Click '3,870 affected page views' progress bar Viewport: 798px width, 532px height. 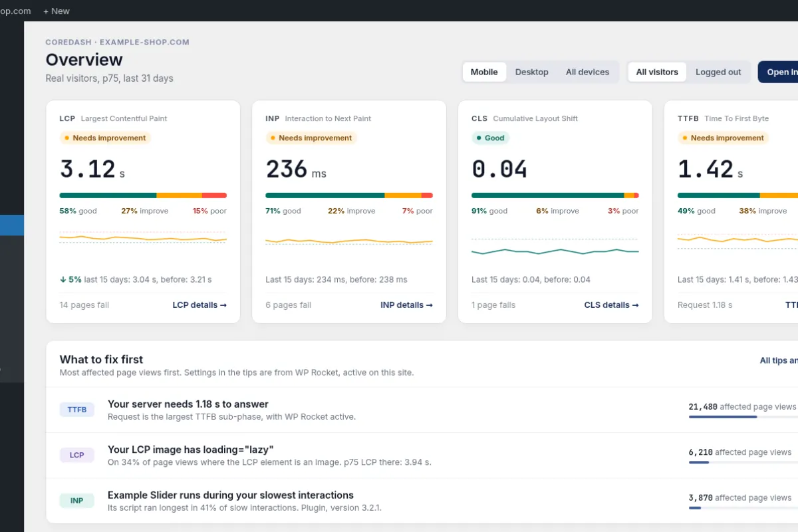click(743, 507)
